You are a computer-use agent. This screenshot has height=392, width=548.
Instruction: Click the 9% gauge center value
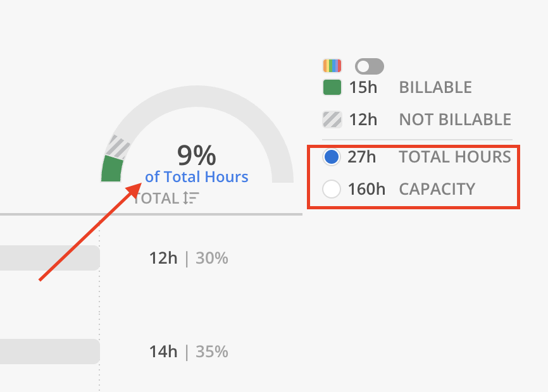coord(196,155)
